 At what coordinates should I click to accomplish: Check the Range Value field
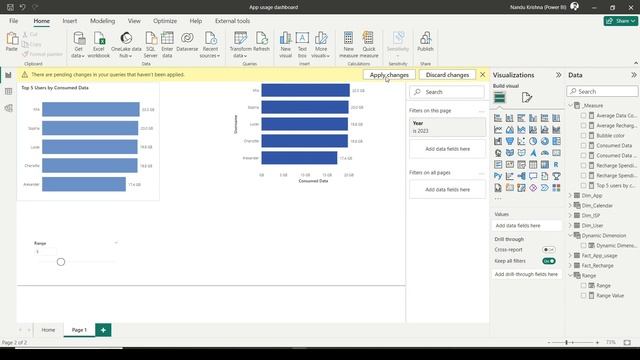pyautogui.click(x=583, y=296)
